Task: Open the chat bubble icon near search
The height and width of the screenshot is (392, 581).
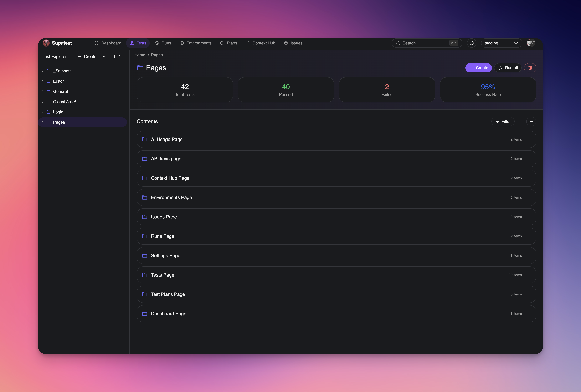Action: (472, 43)
